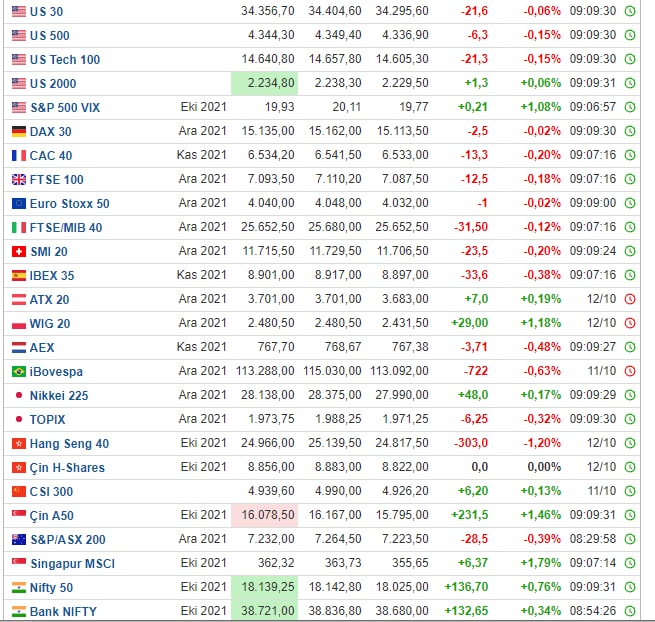
Task: Click the clock icon in FTSE 100 row
Action: point(630,179)
